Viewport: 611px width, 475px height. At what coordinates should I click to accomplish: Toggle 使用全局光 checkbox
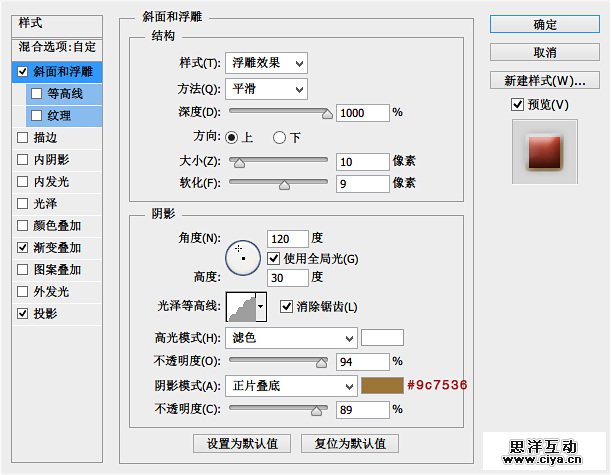[x=274, y=258]
